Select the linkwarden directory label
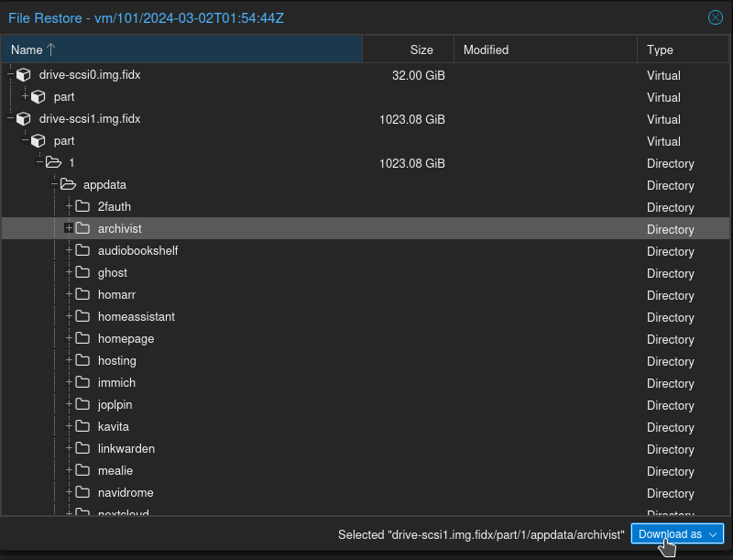This screenshot has height=560, width=733. [126, 449]
